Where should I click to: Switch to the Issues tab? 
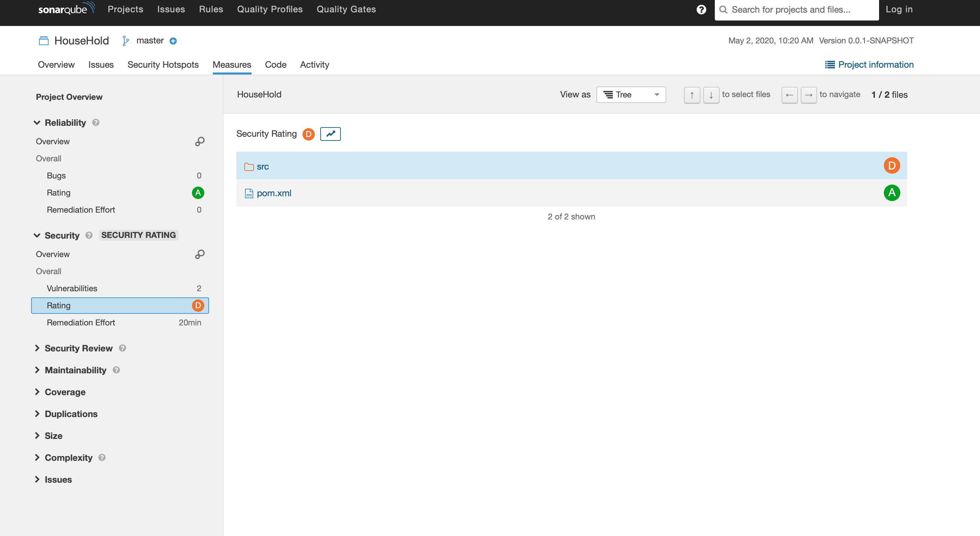pos(101,64)
